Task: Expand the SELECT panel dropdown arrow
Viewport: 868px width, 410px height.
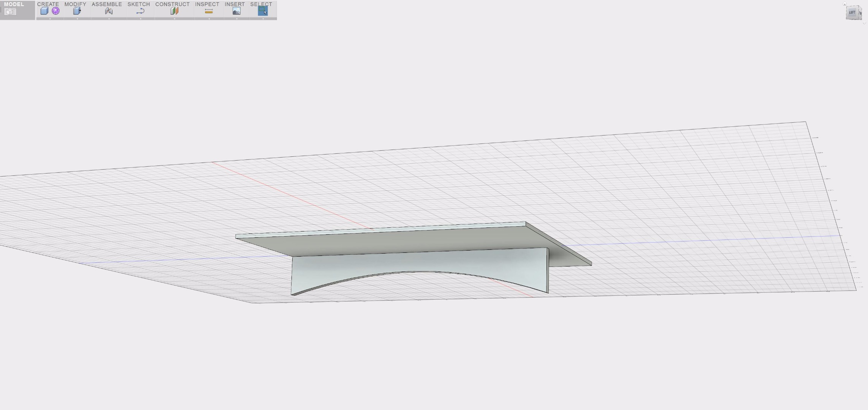Action: 263,19
